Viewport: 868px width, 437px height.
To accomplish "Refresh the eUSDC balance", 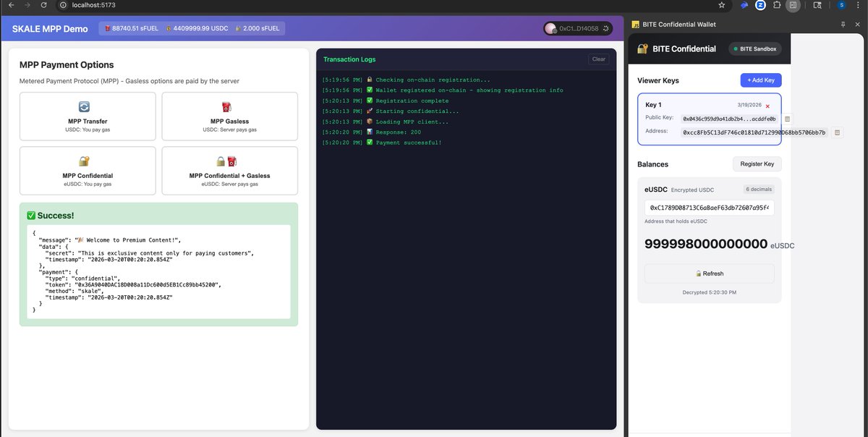I will click(x=709, y=273).
